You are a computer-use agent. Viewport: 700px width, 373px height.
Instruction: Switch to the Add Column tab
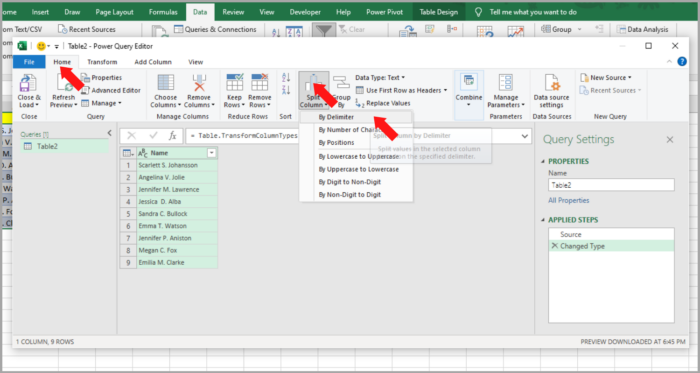[153, 62]
